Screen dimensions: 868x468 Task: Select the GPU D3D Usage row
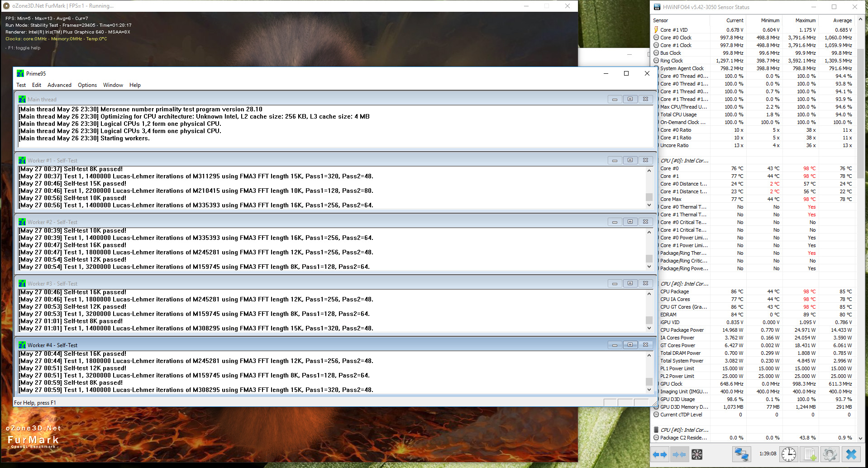click(754, 399)
